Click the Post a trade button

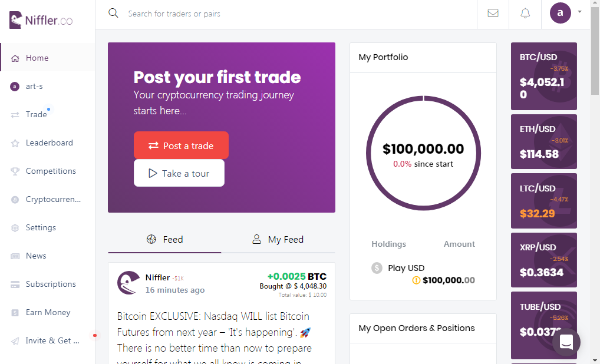[x=181, y=145]
